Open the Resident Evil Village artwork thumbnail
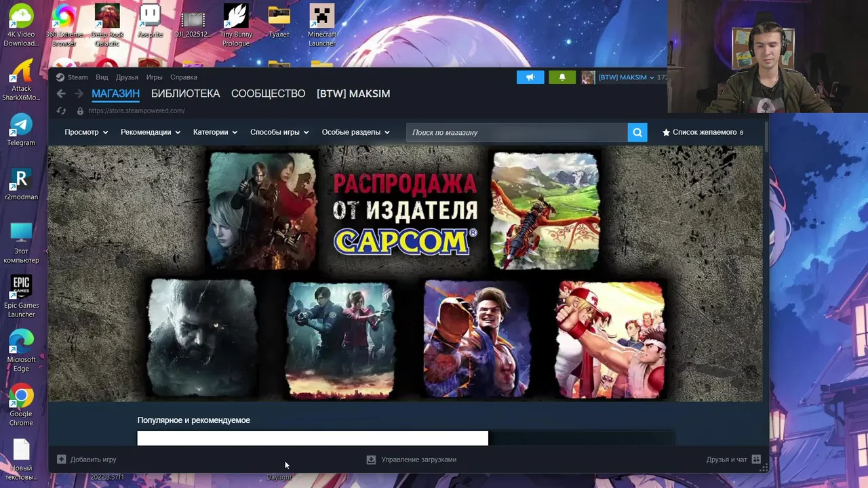Screen dimensions: 868x488 pyautogui.click(x=203, y=338)
